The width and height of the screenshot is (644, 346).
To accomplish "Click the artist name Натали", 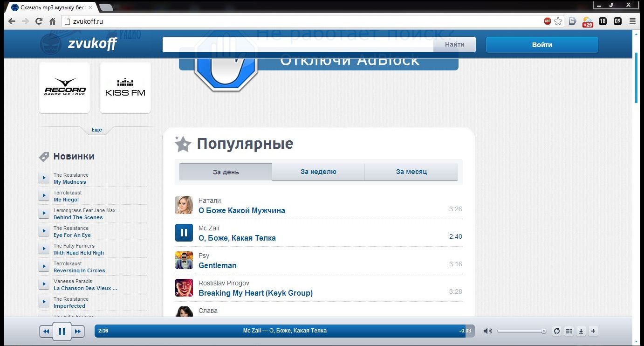I will point(210,201).
